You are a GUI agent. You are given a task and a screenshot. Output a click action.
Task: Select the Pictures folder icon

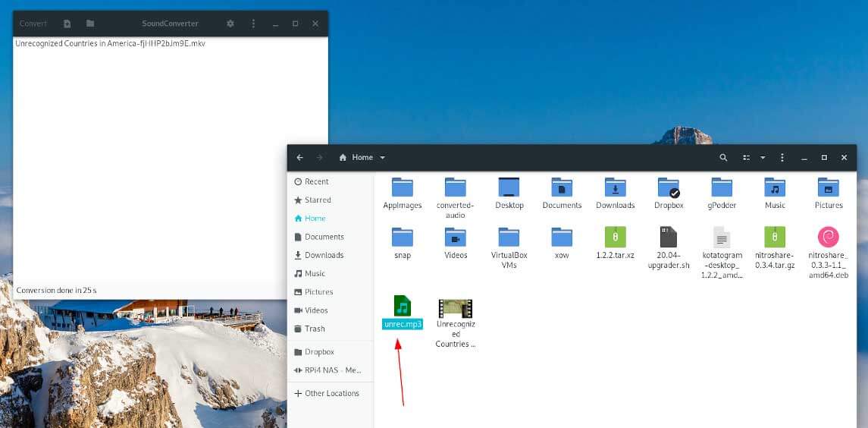point(828,187)
